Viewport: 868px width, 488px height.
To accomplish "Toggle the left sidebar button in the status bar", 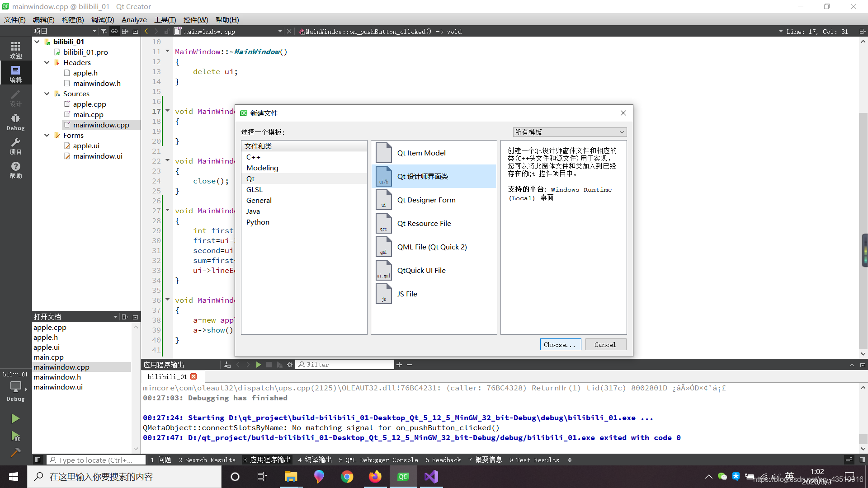I will [x=38, y=460].
